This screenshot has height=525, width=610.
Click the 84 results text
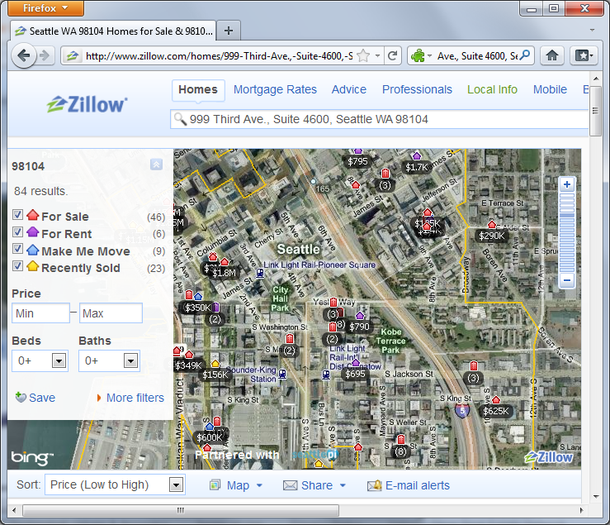click(x=41, y=191)
